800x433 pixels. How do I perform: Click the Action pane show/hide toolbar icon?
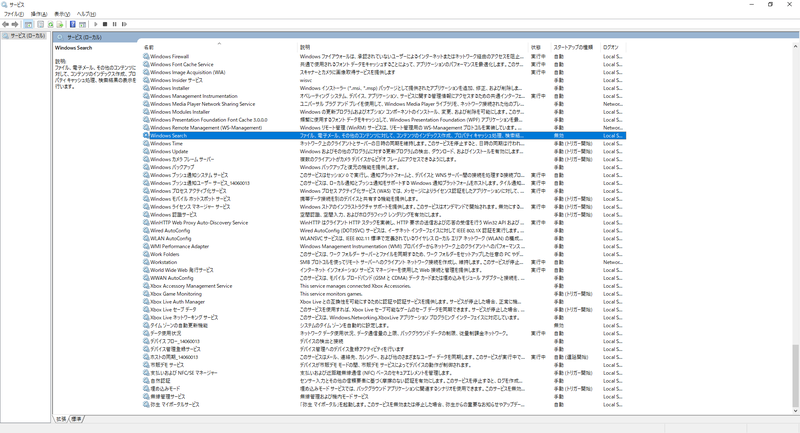(x=82, y=24)
